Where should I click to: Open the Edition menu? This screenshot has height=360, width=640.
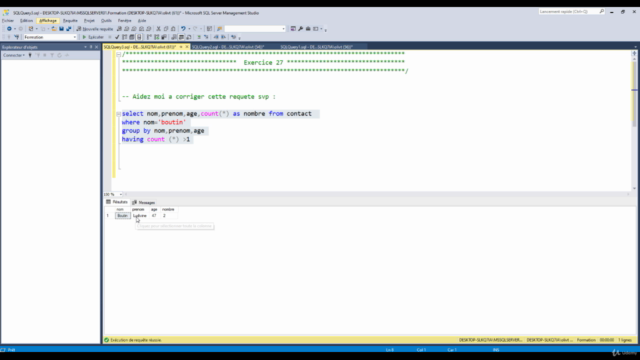(27, 20)
